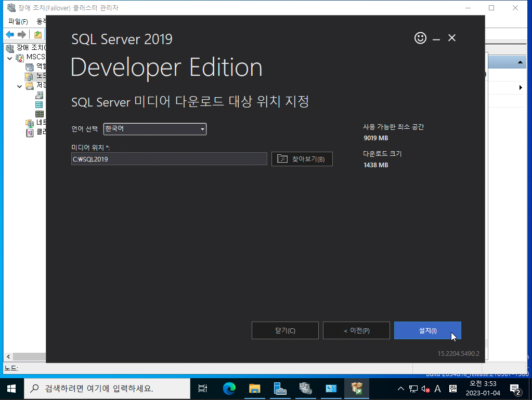
Task: Open Server Manager from the taskbar
Action: (x=280, y=389)
